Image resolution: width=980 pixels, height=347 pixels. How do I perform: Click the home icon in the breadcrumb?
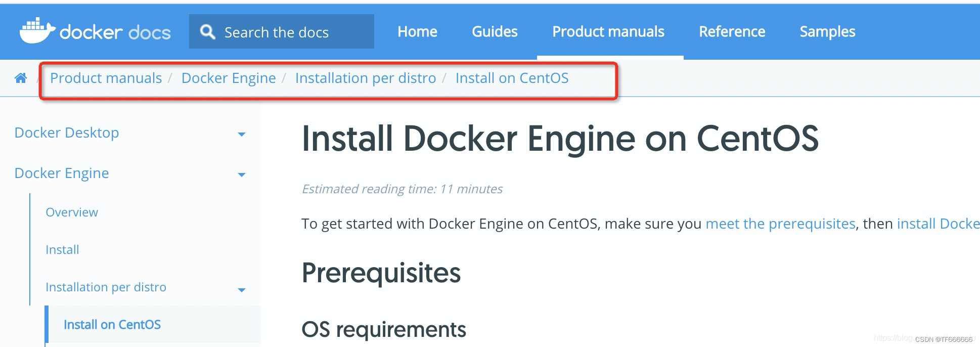tap(21, 78)
